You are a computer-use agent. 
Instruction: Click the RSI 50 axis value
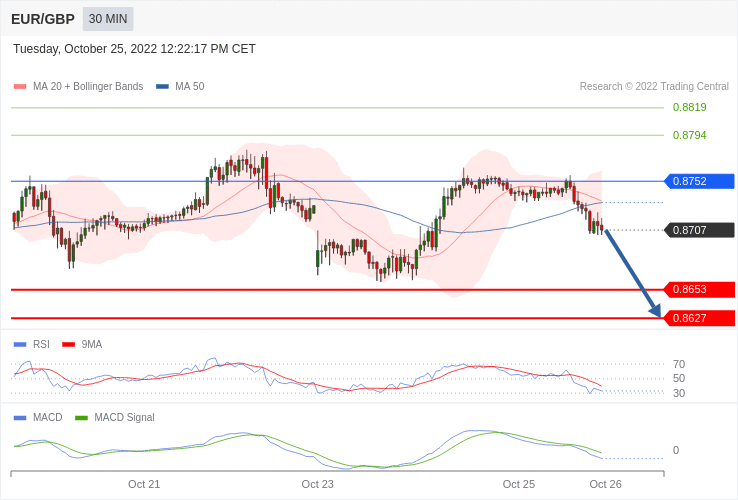[x=679, y=379]
